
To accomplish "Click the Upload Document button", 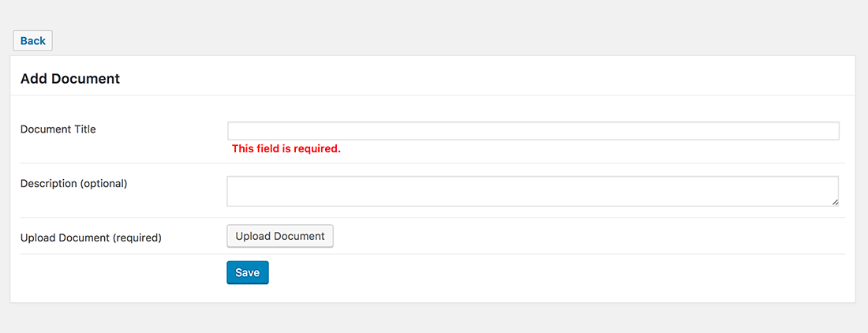I will (x=280, y=236).
